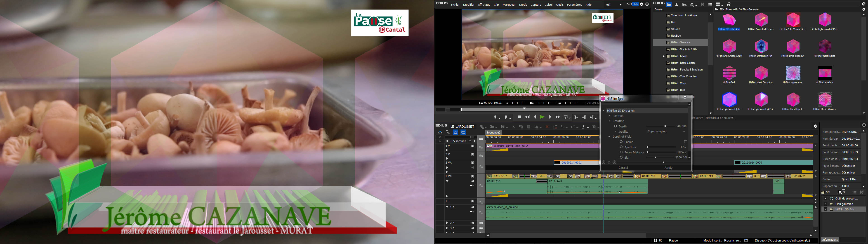Open the Quality dropdown set to Supersampled

[666, 131]
